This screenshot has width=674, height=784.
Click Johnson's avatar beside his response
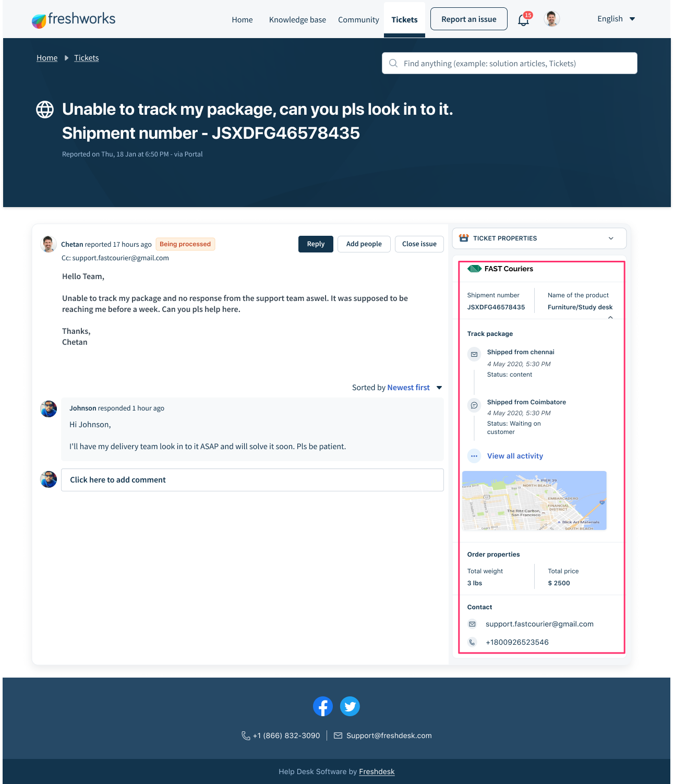coord(49,409)
